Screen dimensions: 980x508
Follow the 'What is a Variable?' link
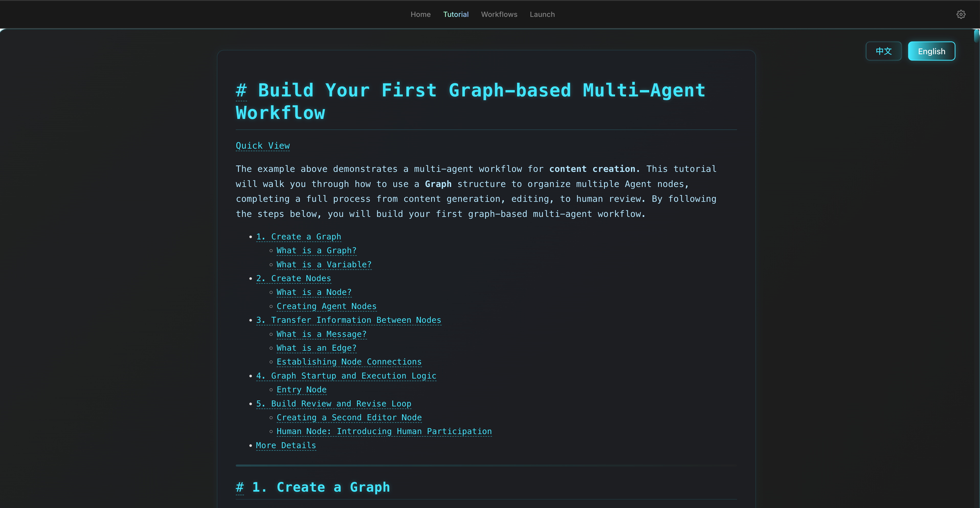(324, 264)
